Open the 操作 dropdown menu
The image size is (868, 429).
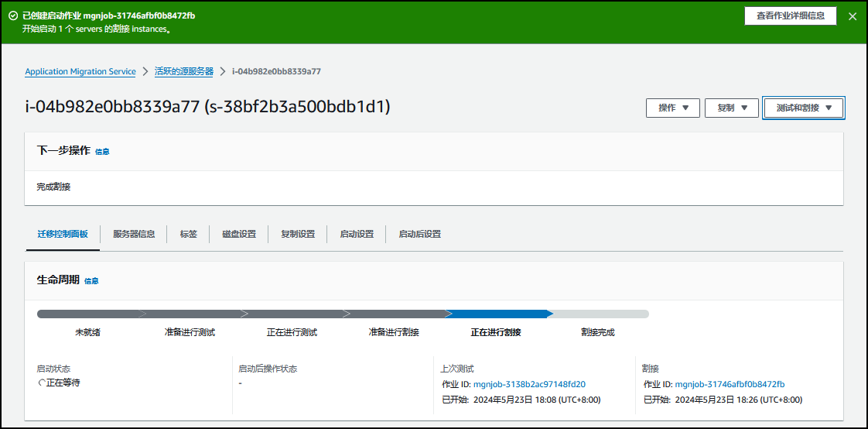[x=673, y=108]
